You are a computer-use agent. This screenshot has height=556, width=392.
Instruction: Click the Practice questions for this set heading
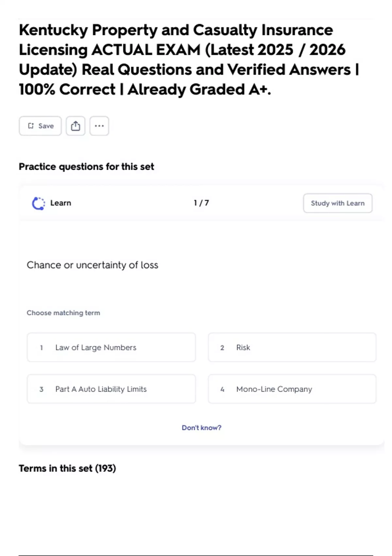click(86, 167)
